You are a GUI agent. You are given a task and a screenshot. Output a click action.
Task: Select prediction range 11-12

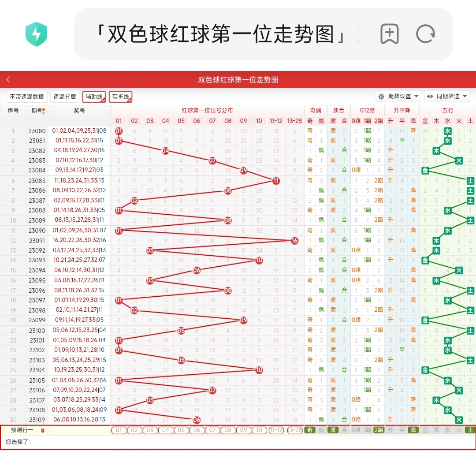coord(276,430)
